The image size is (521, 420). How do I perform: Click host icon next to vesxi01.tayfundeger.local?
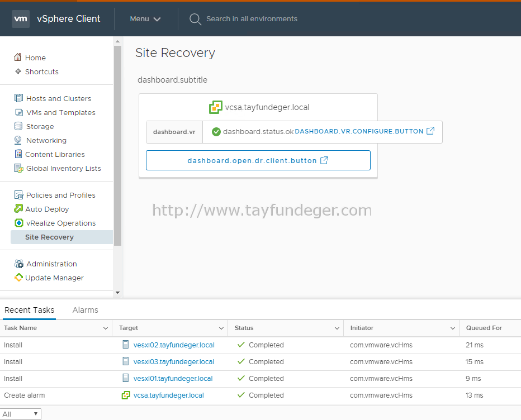click(x=126, y=378)
